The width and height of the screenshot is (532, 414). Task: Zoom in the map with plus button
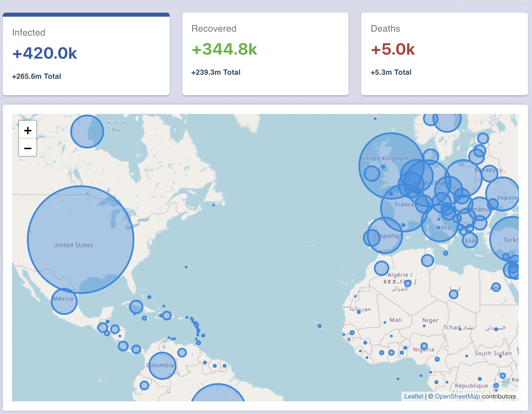click(x=28, y=131)
